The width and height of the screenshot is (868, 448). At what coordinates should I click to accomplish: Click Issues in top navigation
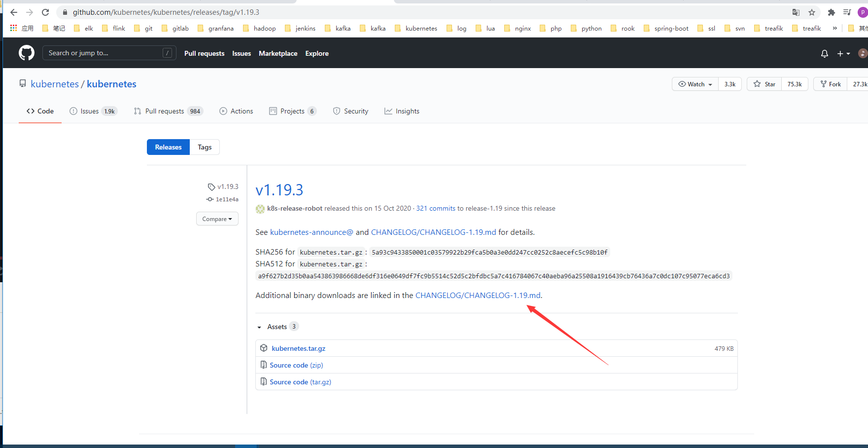(242, 53)
